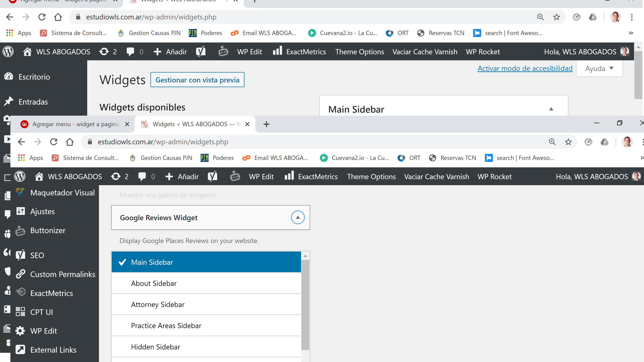Show more bookmarks chevron in back window
644x362 pixels.
click(631, 33)
